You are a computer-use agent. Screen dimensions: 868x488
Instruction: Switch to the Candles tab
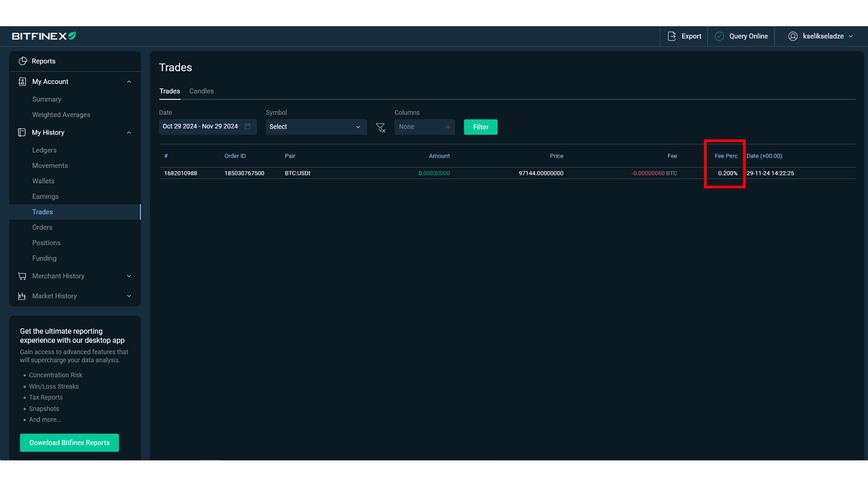coord(201,91)
